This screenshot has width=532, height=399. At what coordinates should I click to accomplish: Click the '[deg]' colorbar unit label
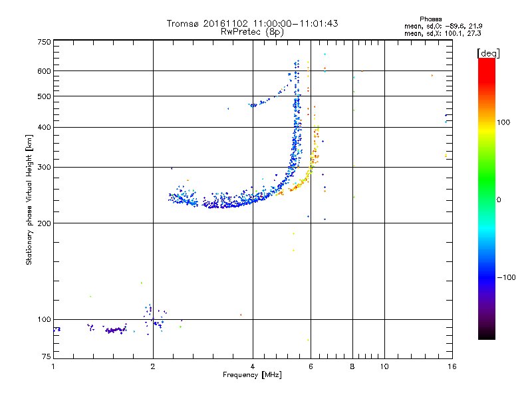click(488, 53)
